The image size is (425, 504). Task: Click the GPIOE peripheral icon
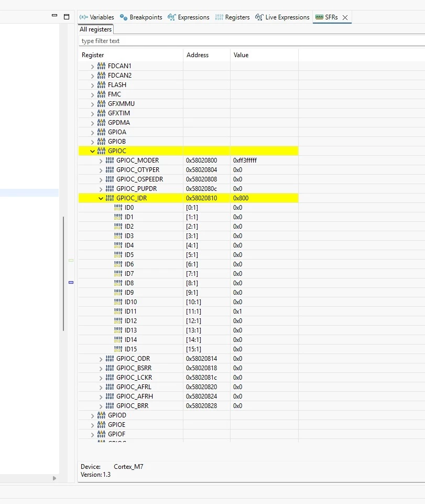(x=101, y=425)
